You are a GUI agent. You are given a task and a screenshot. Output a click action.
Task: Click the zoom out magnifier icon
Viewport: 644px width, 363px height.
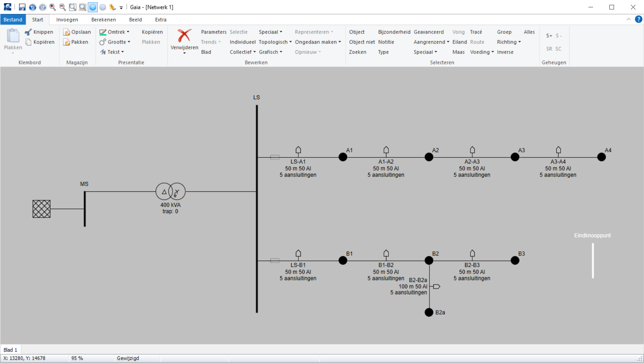(x=63, y=7)
